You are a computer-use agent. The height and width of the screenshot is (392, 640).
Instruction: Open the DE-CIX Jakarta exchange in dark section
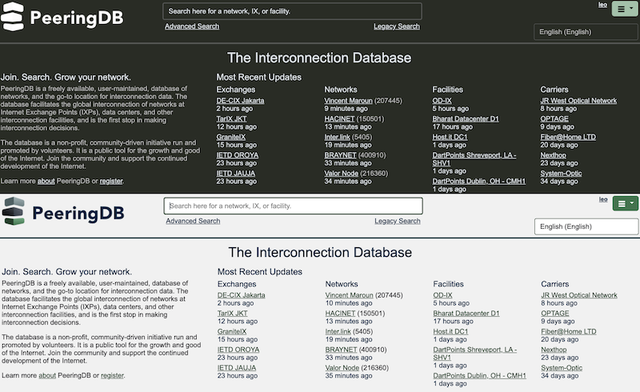pos(240,100)
